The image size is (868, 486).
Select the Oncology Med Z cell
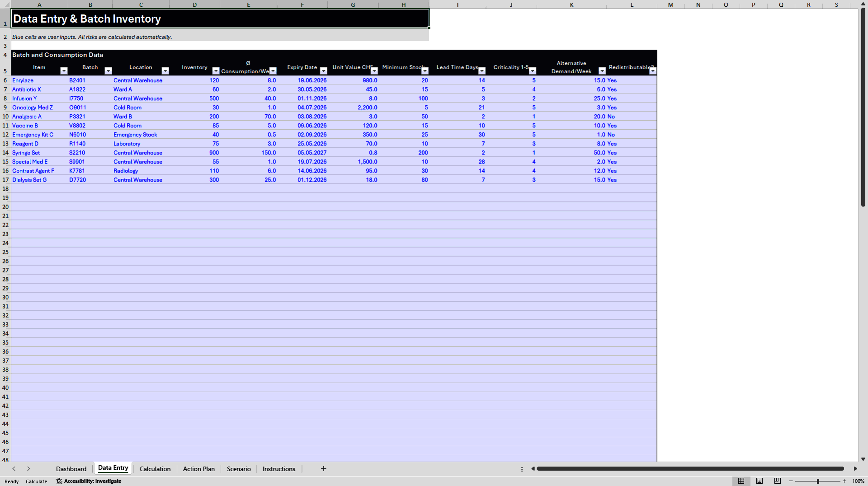[39, 107]
